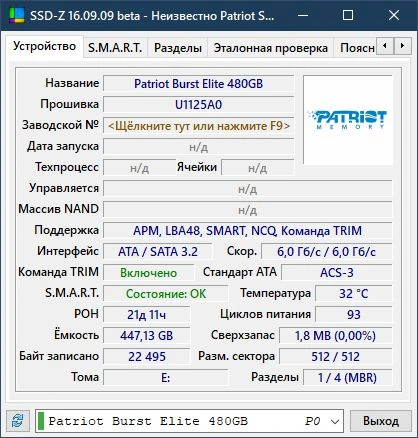Click the TRIM status Включено
The width and height of the screenshot is (418, 438).
[x=149, y=273]
